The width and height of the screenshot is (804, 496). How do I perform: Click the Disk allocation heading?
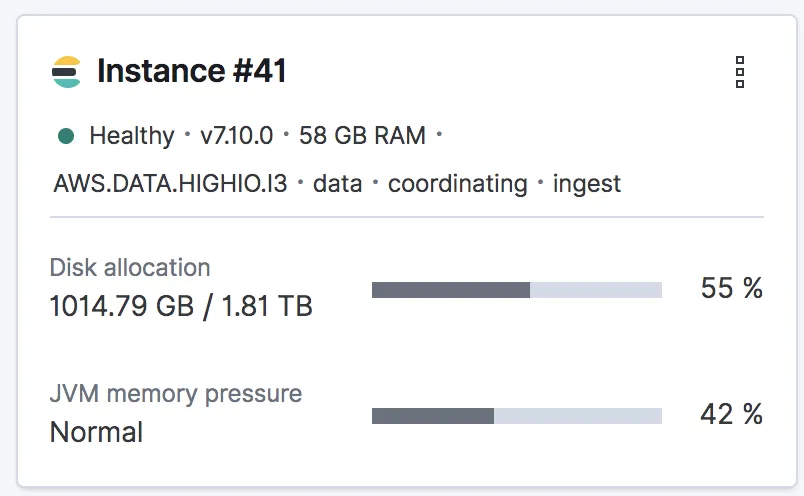130,268
